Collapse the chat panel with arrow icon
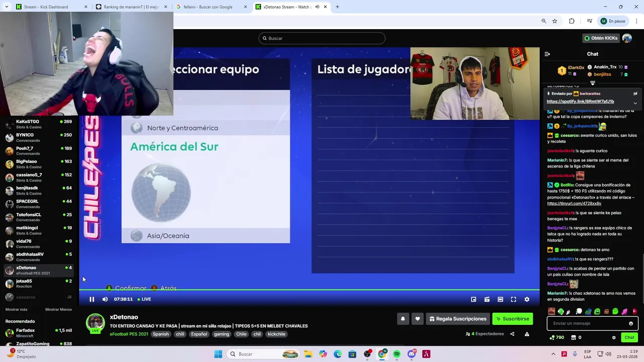 coord(547,54)
